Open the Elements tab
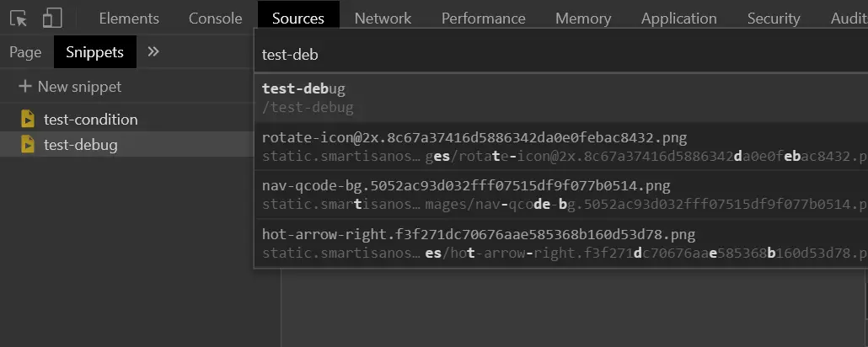Viewport: 868px width, 347px height. [x=129, y=18]
